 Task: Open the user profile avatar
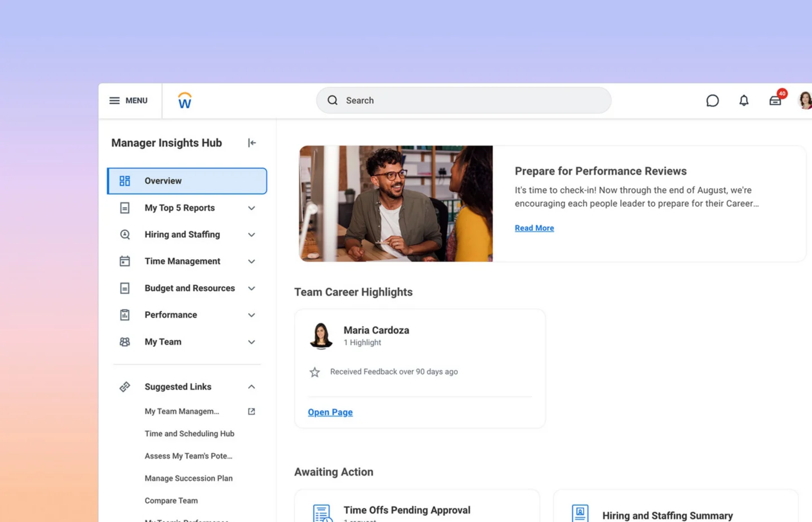pyautogui.click(x=805, y=100)
